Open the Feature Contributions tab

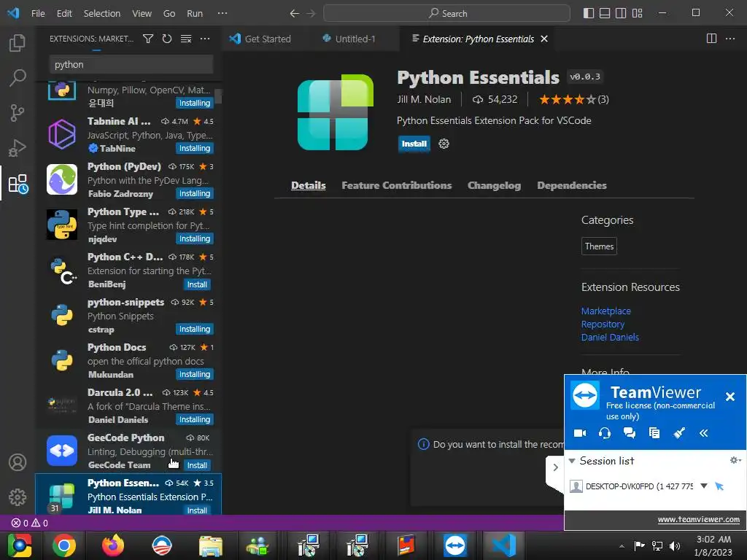[x=396, y=185]
